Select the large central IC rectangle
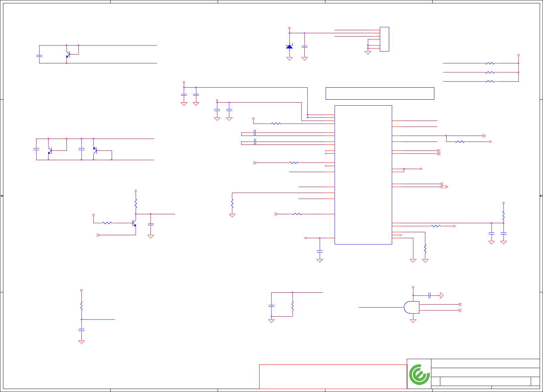 [363, 175]
